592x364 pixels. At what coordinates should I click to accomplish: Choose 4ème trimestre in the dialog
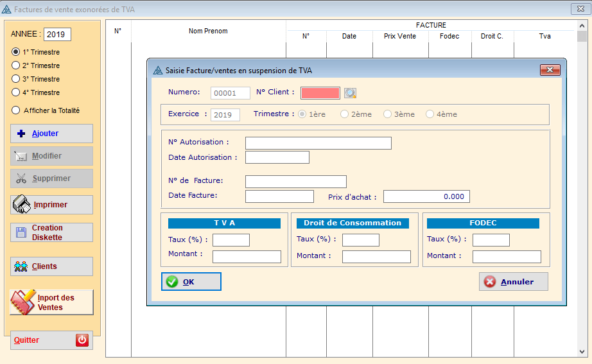click(x=430, y=114)
